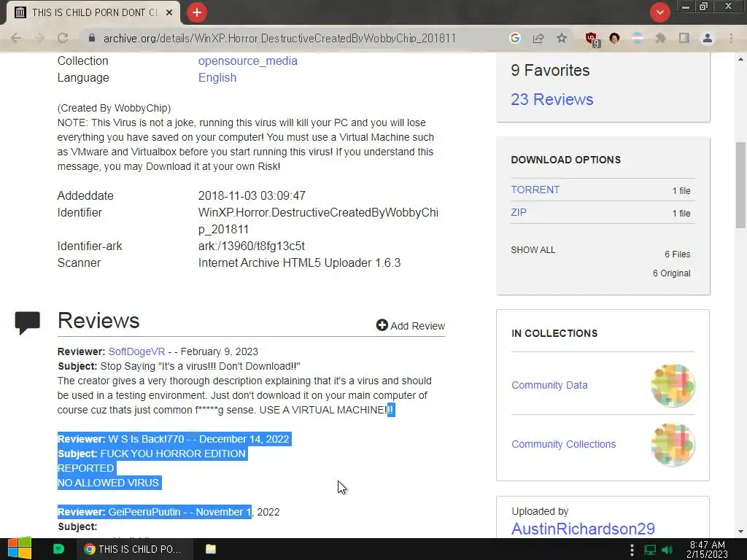Viewport: 747px width, 560px height.
Task: Open the round avatar extension icon
Action: [x=614, y=38]
